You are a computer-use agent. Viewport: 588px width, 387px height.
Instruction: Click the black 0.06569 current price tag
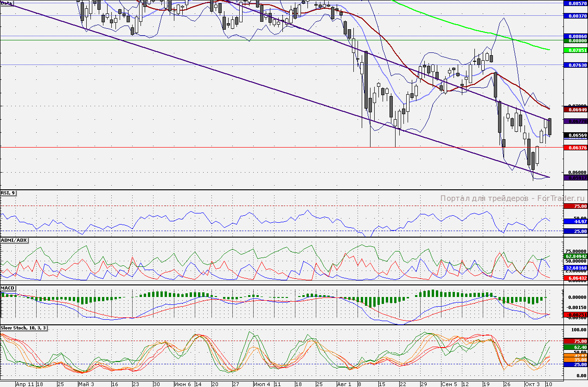575,135
